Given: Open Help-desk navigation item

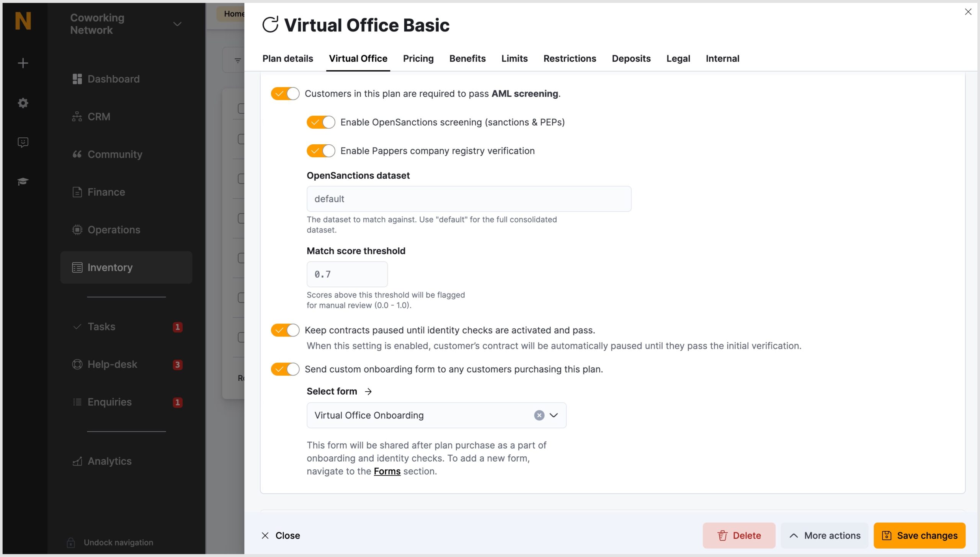Looking at the screenshot, I should click(126, 364).
